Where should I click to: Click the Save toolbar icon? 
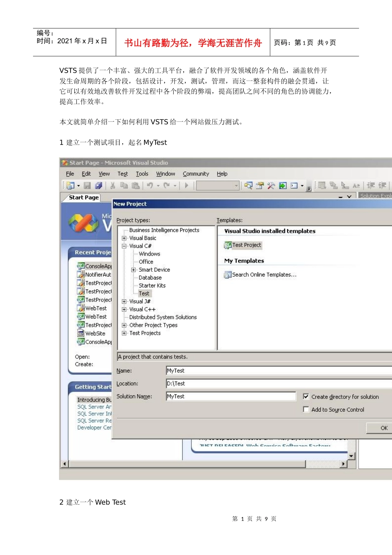(x=87, y=186)
